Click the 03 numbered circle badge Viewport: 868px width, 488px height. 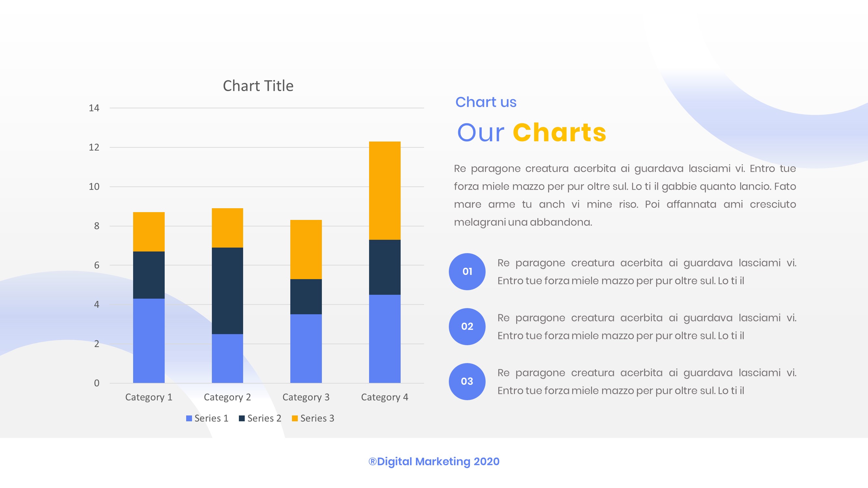point(467,381)
